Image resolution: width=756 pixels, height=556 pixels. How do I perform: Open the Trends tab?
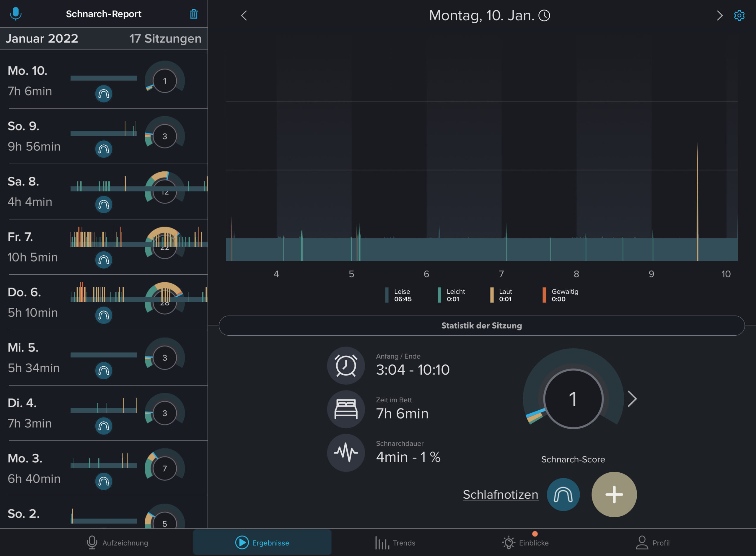395,542
